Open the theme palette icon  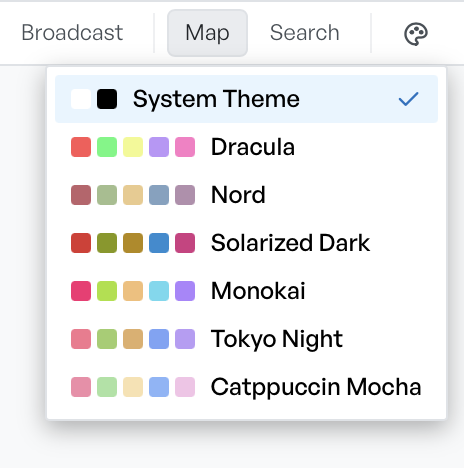[416, 34]
